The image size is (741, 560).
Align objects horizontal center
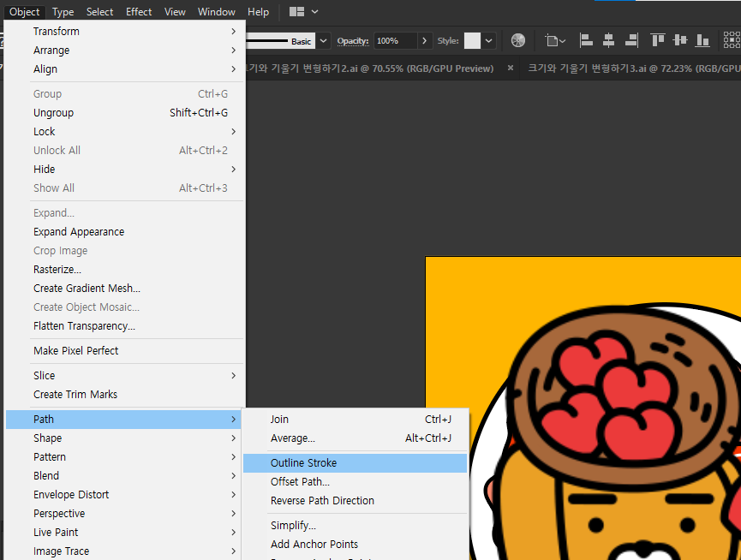(609, 40)
